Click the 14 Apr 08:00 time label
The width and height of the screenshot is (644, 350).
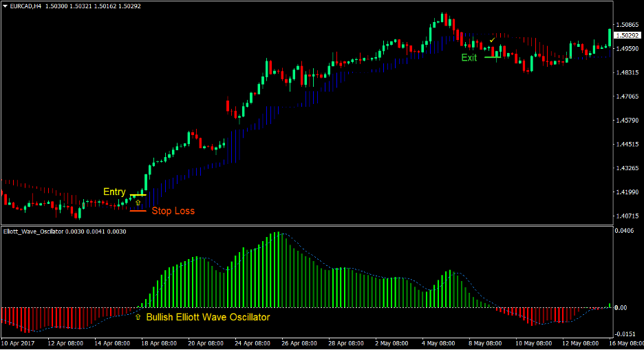[x=112, y=343]
